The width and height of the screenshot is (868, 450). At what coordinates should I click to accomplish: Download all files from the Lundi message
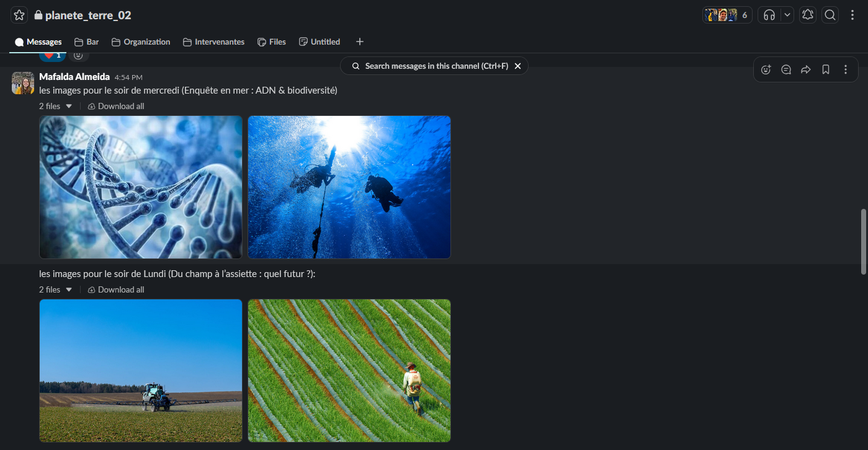pos(116,289)
